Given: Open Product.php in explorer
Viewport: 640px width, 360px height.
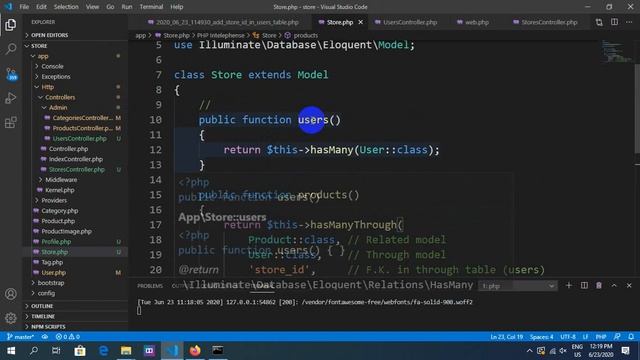Looking at the screenshot, I should 58,221.
